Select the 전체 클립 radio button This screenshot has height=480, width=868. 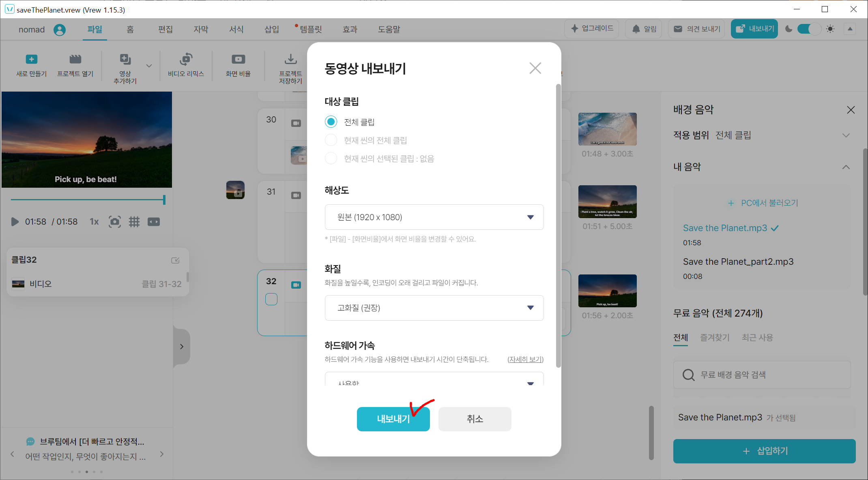[x=331, y=122]
